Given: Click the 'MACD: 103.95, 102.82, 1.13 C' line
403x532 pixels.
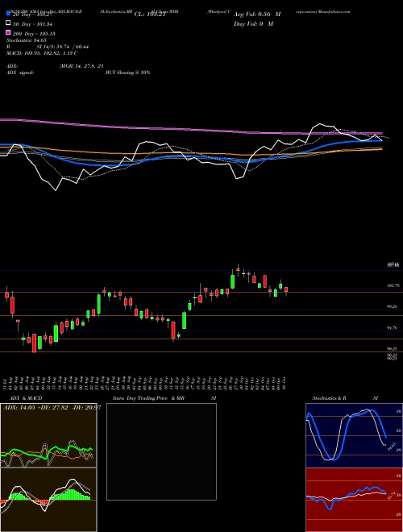Looking at the screenshot, I should tap(42, 53).
